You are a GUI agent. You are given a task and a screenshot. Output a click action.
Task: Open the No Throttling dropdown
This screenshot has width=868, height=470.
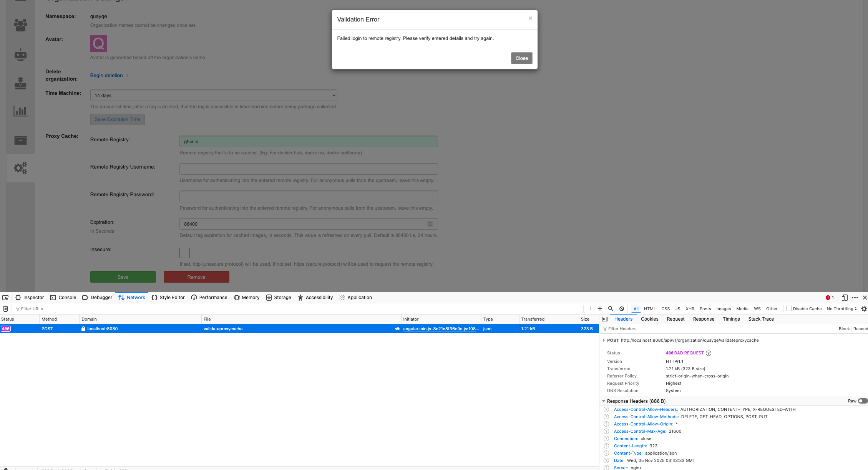pyautogui.click(x=841, y=309)
